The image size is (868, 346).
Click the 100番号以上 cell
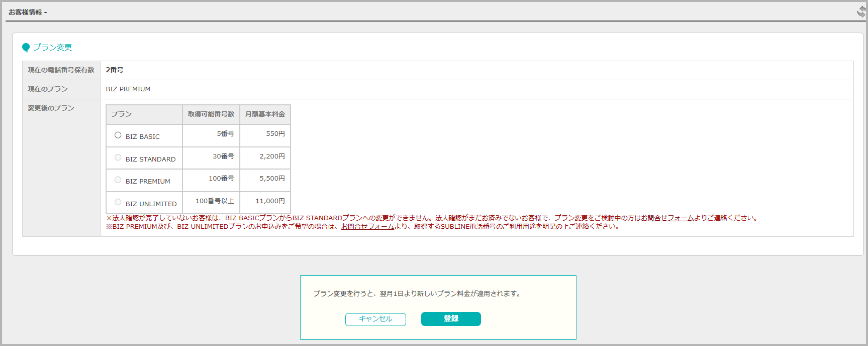tap(215, 201)
